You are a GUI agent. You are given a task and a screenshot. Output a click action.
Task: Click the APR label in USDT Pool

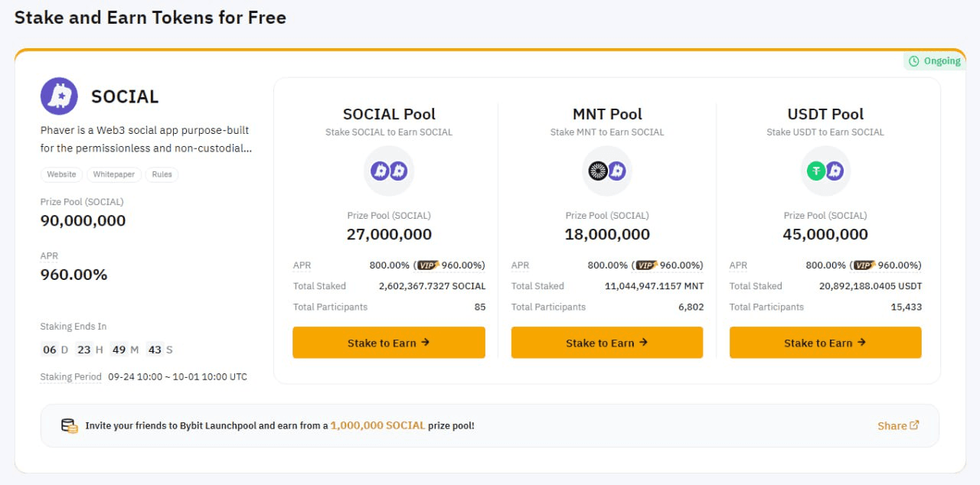[x=738, y=265]
